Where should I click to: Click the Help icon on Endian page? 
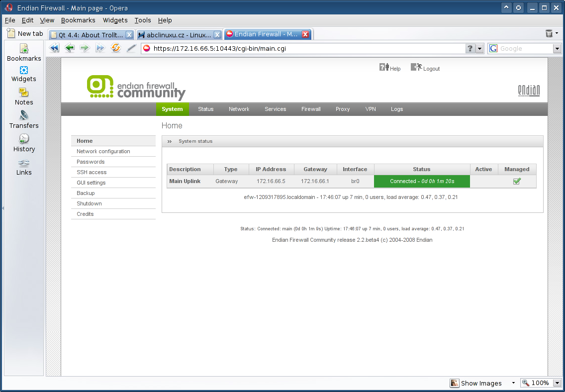[x=384, y=67]
